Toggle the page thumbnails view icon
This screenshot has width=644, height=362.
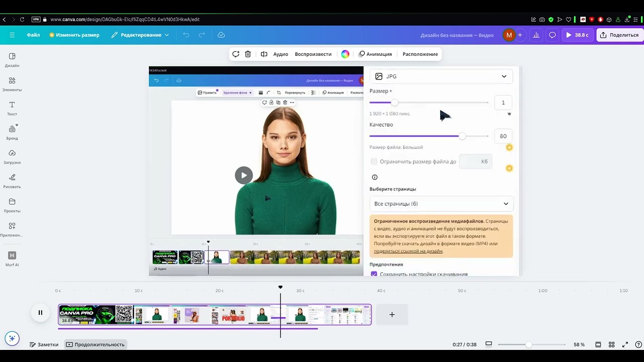(x=598, y=344)
